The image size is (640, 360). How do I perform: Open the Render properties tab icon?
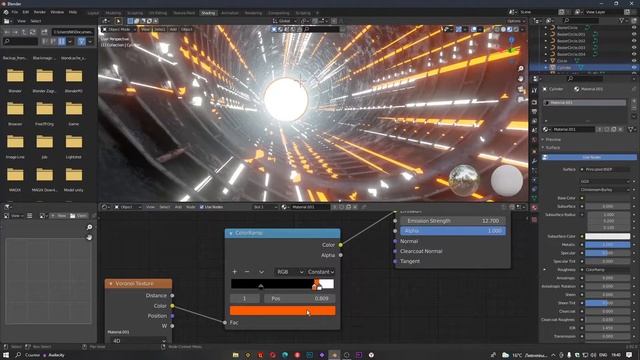tap(534, 102)
